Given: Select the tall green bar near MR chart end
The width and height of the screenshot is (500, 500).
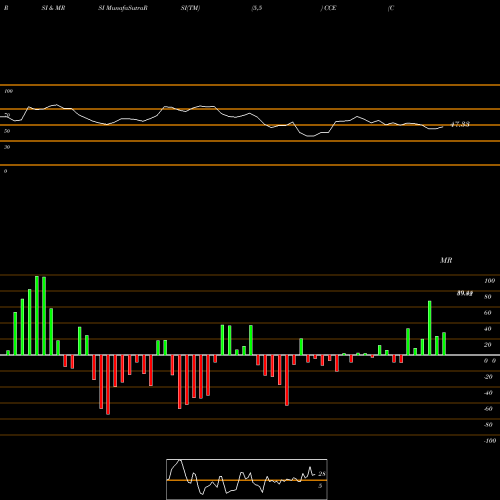Looking at the screenshot, I should [429, 328].
